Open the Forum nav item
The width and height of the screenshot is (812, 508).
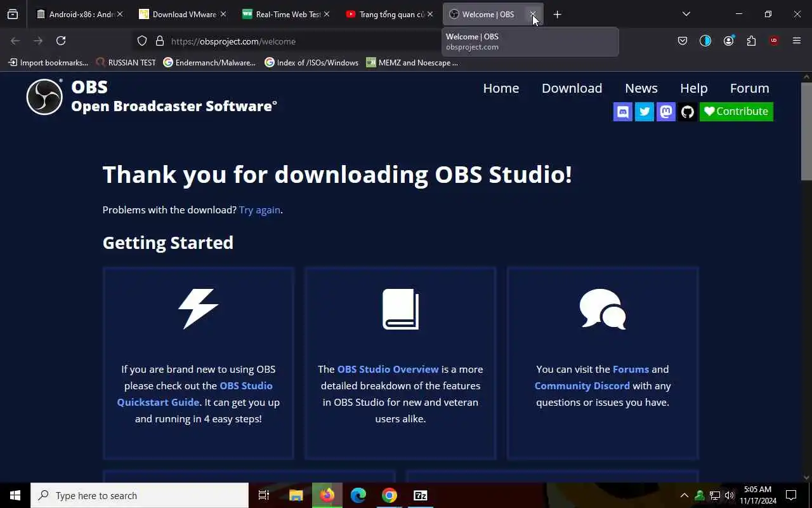(749, 88)
